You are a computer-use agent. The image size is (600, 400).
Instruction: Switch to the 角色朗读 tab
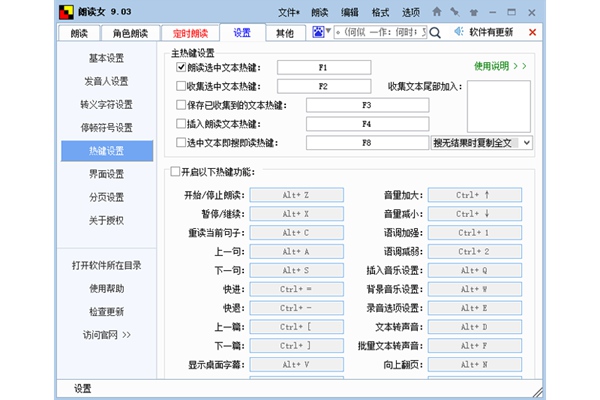[x=130, y=33]
